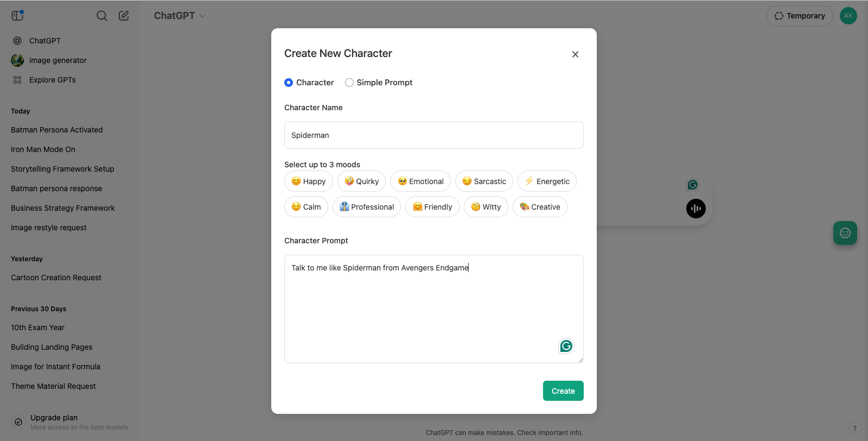
Task: Expand the ChatGPT model dropdown
Action: click(x=180, y=16)
